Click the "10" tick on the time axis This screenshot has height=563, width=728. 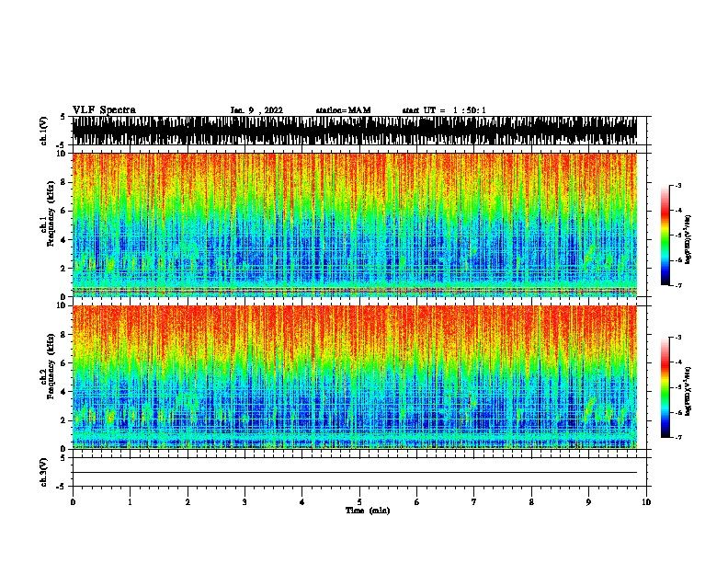[x=646, y=502]
